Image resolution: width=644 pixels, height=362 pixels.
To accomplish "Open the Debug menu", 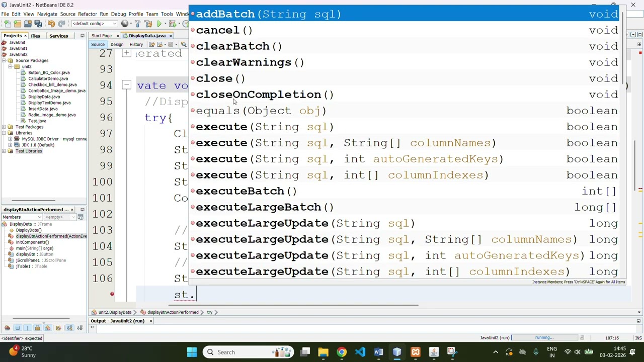I will pyautogui.click(x=118, y=14).
